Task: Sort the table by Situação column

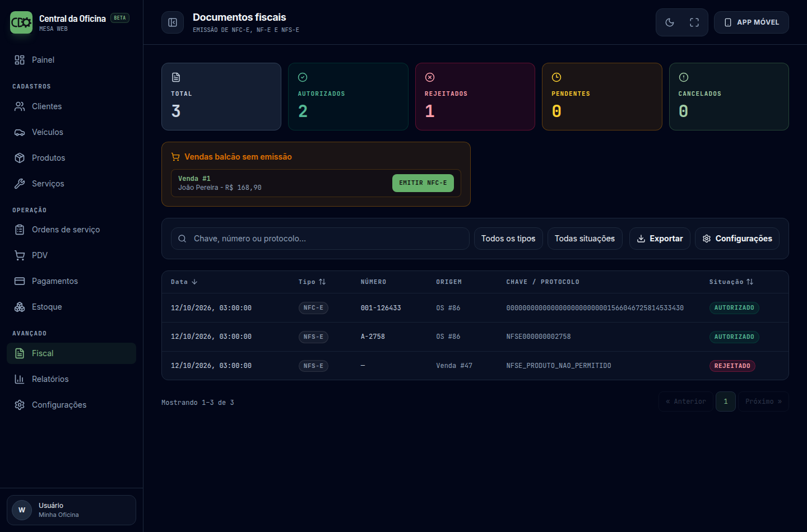Action: [731, 282]
